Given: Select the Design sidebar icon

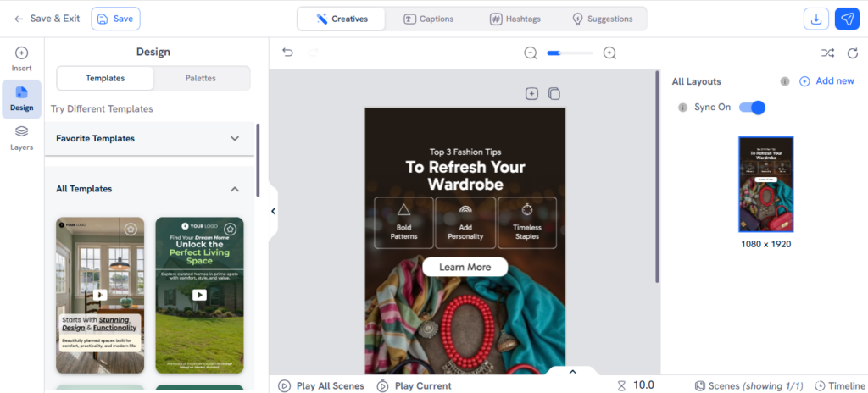Looking at the screenshot, I should pos(21,99).
